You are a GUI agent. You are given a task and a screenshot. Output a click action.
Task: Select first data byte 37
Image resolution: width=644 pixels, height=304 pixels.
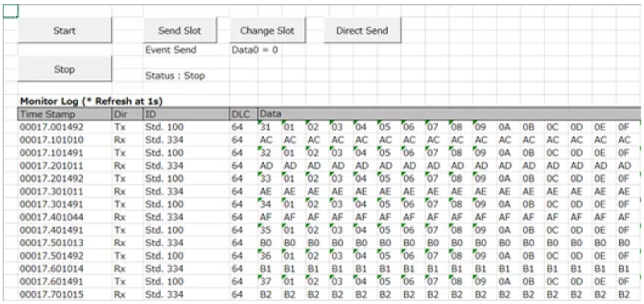pos(269,281)
